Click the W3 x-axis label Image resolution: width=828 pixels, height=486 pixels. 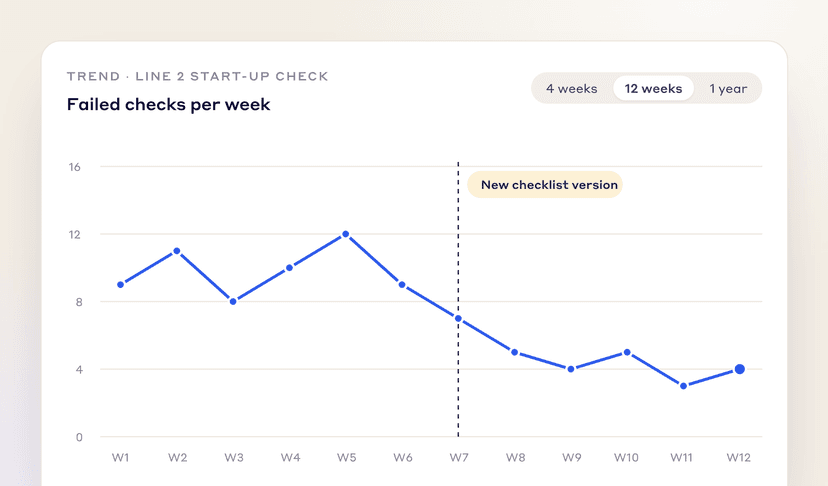[x=234, y=457]
